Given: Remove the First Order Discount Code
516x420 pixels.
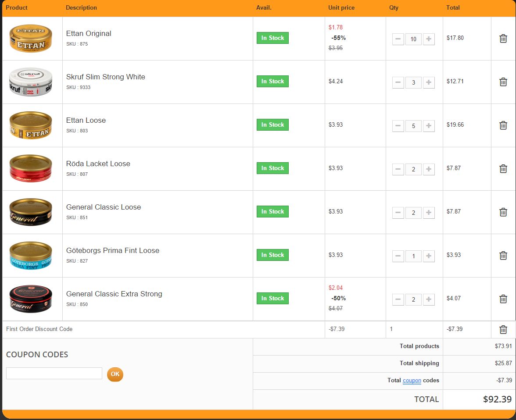Looking at the screenshot, I should [503, 330].
